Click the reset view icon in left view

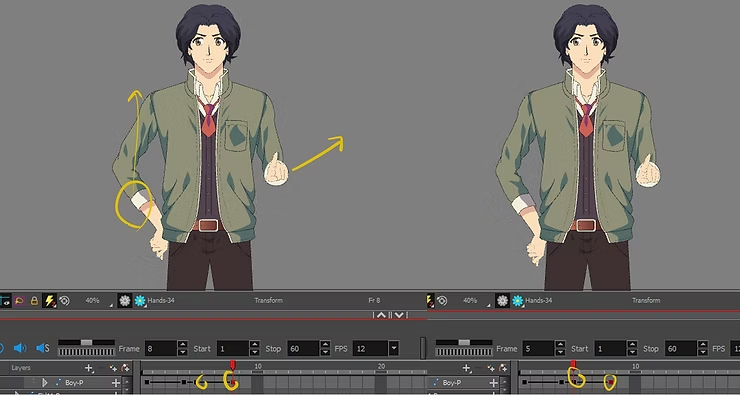[x=64, y=300]
